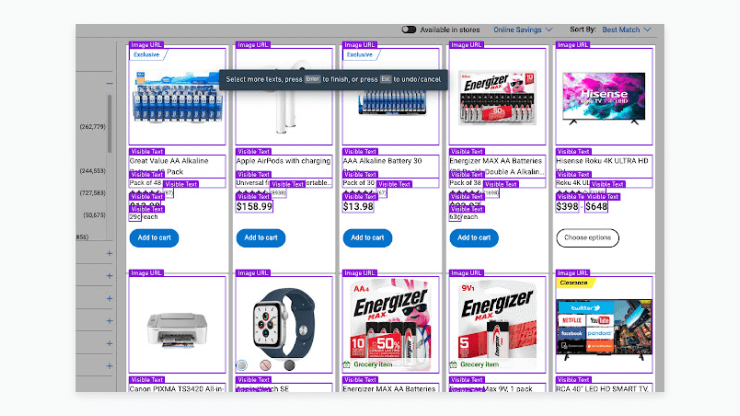The height and width of the screenshot is (416, 740).
Task: Click Choose options for Hisense TV
Action: [588, 238]
